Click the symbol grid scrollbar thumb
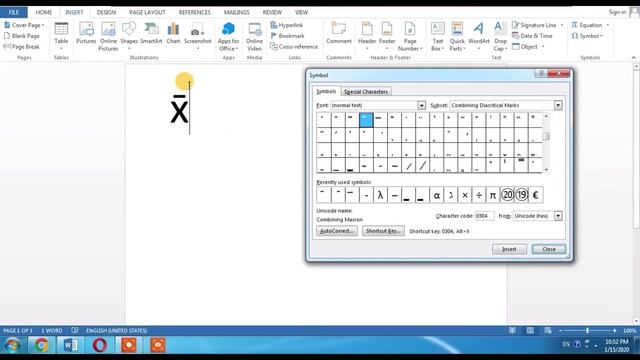The height and width of the screenshot is (360, 640). click(546, 136)
